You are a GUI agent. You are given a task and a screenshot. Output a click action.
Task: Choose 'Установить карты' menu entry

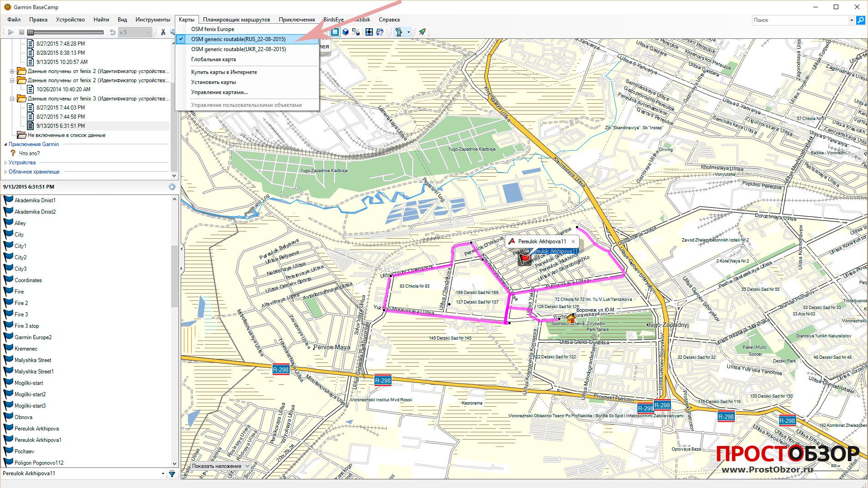click(247, 82)
